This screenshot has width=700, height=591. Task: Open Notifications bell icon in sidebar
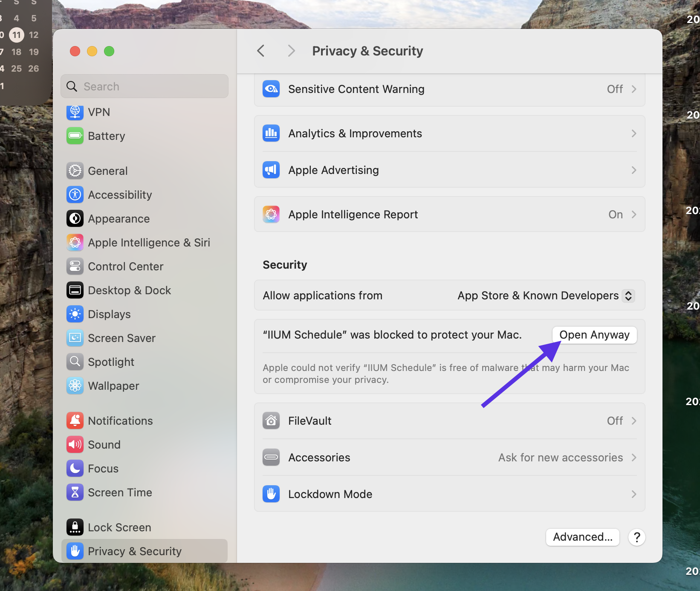[x=75, y=421]
